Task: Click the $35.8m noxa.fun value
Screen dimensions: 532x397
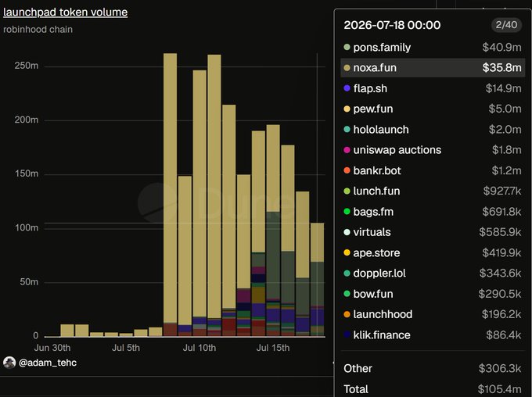Action: pos(501,68)
